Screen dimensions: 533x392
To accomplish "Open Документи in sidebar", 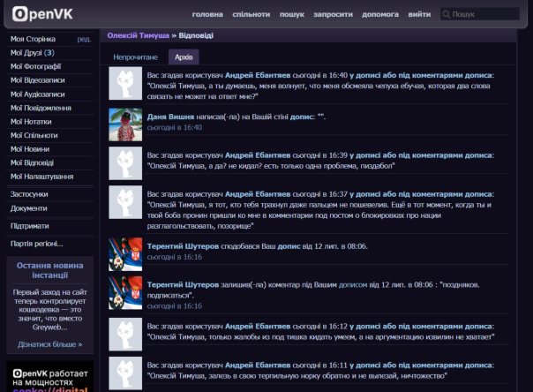I will point(28,208).
